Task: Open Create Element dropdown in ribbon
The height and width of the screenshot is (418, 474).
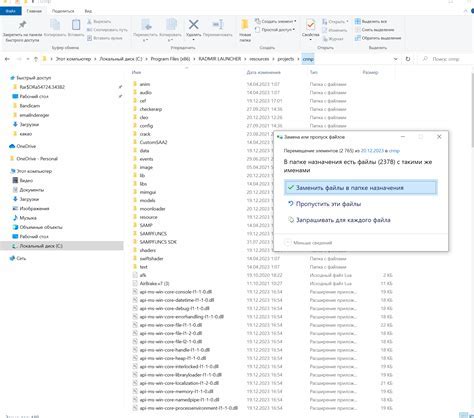Action: tap(275, 21)
